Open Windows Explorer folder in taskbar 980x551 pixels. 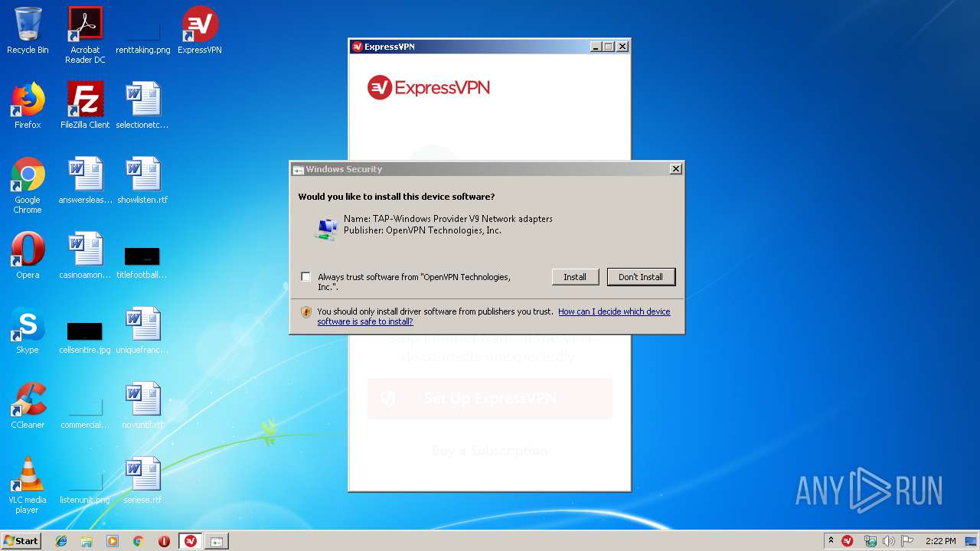point(87,541)
